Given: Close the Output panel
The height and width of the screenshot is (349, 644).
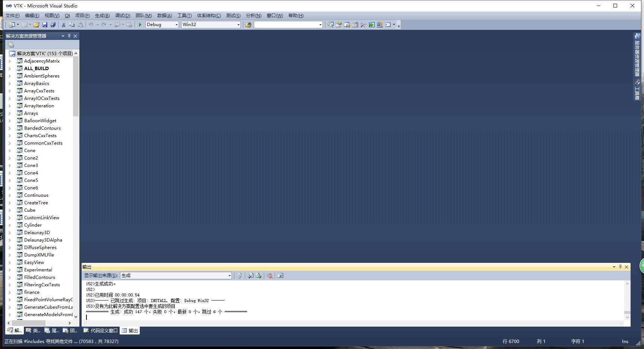Looking at the screenshot, I should (x=626, y=267).
